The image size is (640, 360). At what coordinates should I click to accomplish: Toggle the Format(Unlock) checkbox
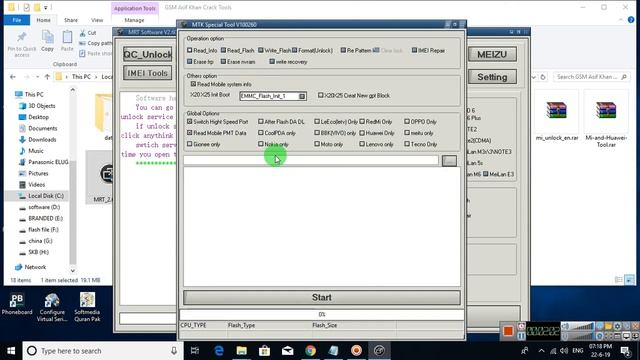[x=294, y=50]
